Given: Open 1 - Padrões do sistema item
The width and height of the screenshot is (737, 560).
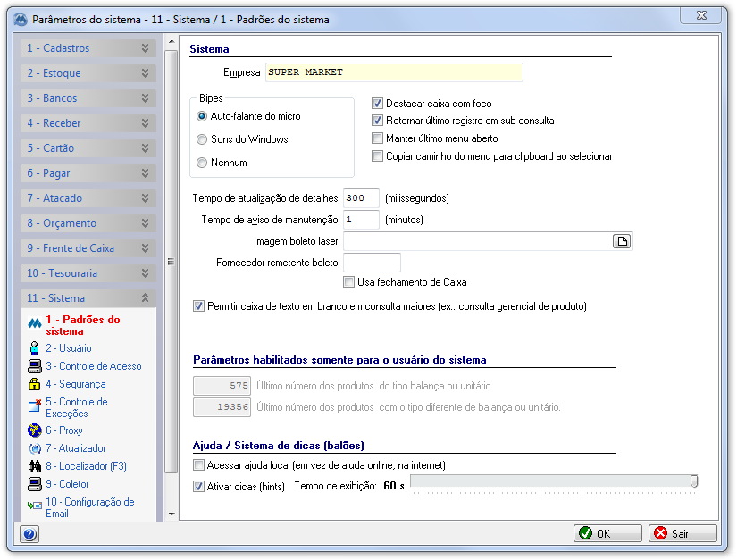Looking at the screenshot, I should pos(83,325).
